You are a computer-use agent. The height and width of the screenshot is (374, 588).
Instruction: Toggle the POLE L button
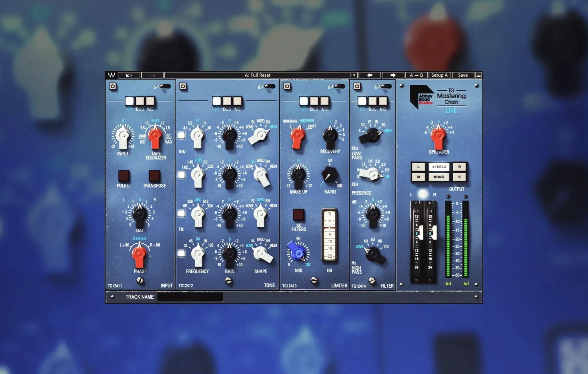click(x=124, y=176)
